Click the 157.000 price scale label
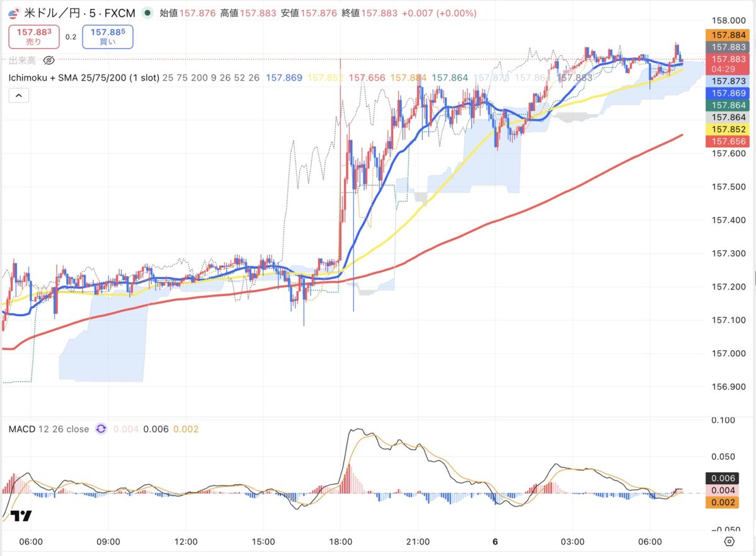Image resolution: width=756 pixels, height=556 pixels. [x=729, y=353]
